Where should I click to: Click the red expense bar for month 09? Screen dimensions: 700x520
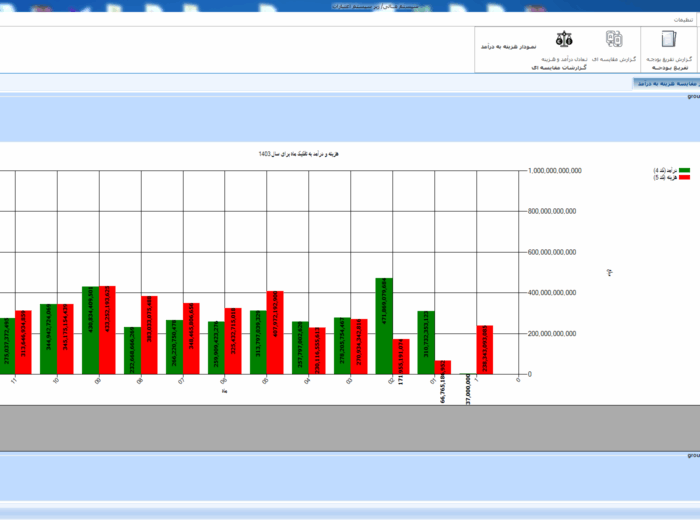point(107,330)
